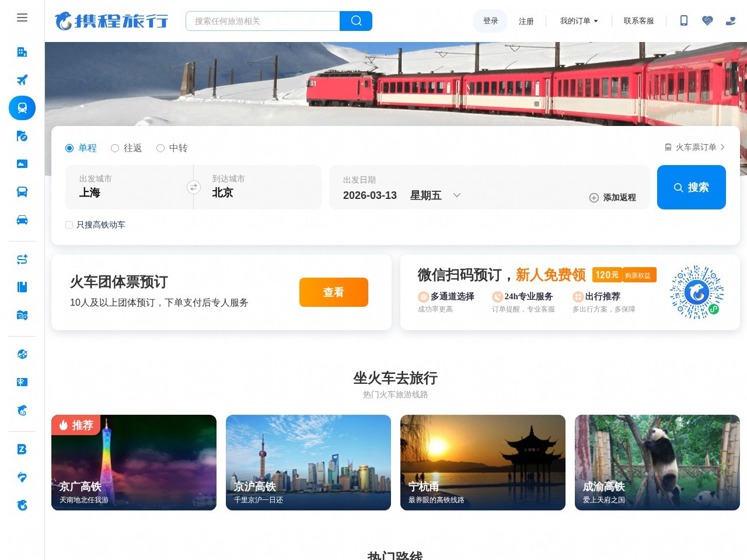Click the mobile phone icon in header
The image size is (747, 560).
tap(684, 21)
